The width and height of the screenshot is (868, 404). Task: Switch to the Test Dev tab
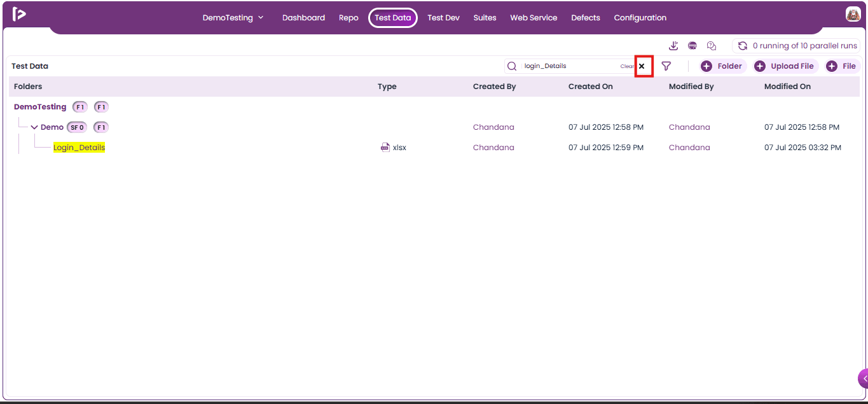(443, 18)
